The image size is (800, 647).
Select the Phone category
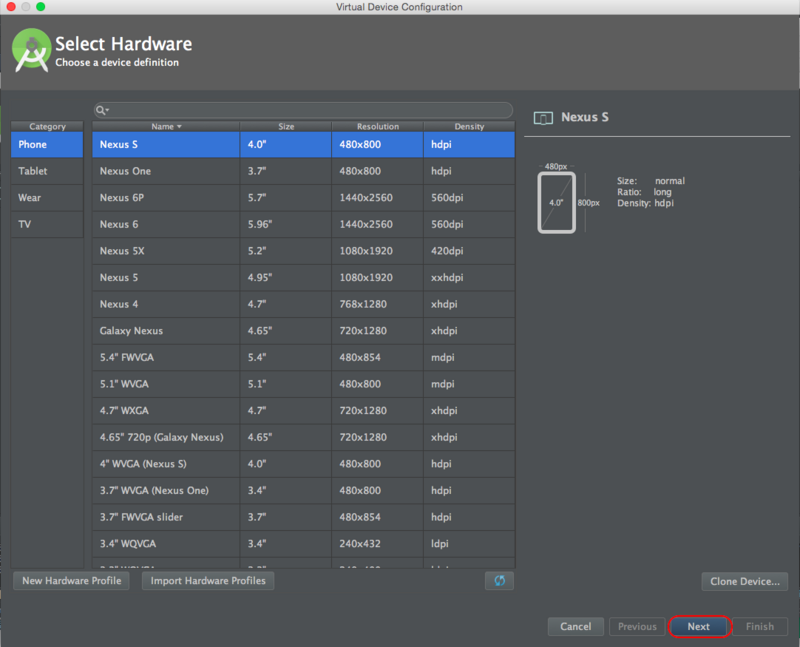click(47, 144)
